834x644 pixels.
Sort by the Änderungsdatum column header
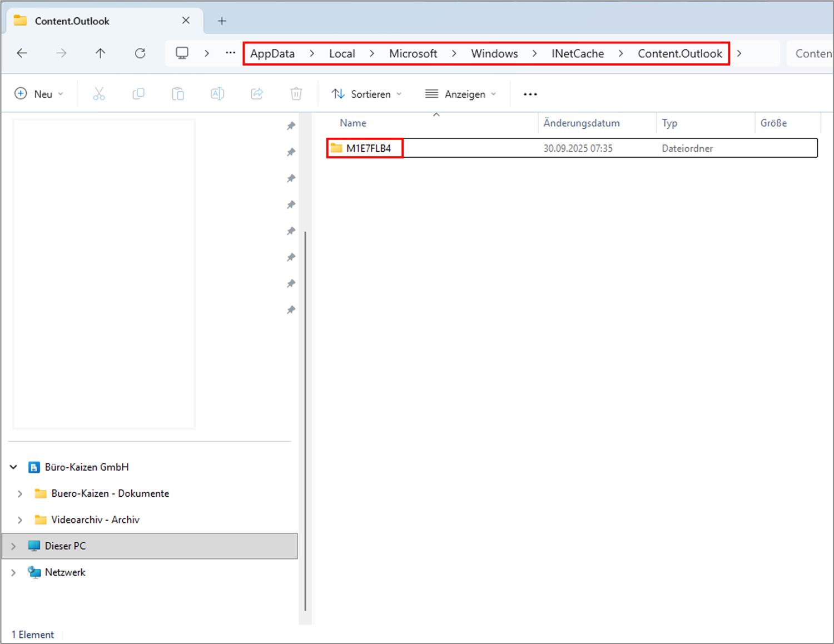coord(581,123)
